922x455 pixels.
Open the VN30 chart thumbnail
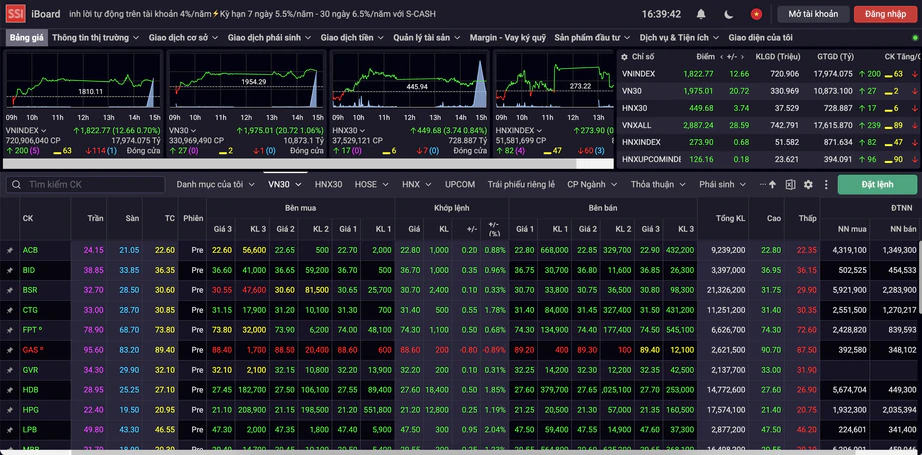245,81
